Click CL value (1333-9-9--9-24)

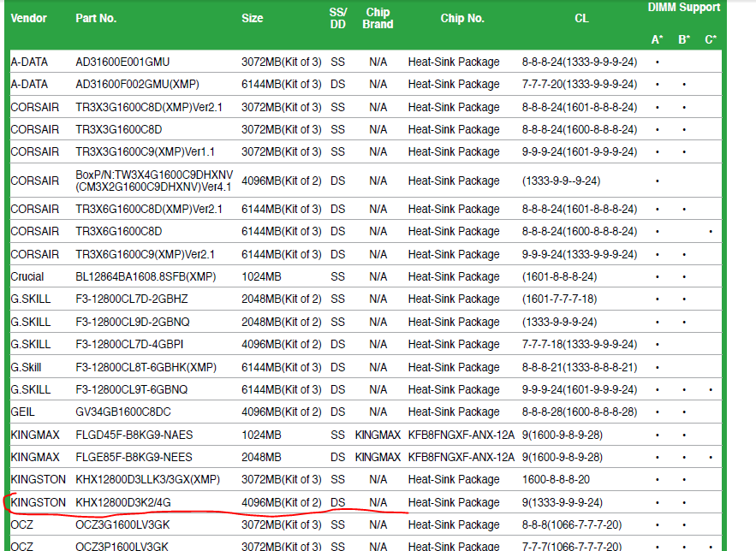pos(561,181)
